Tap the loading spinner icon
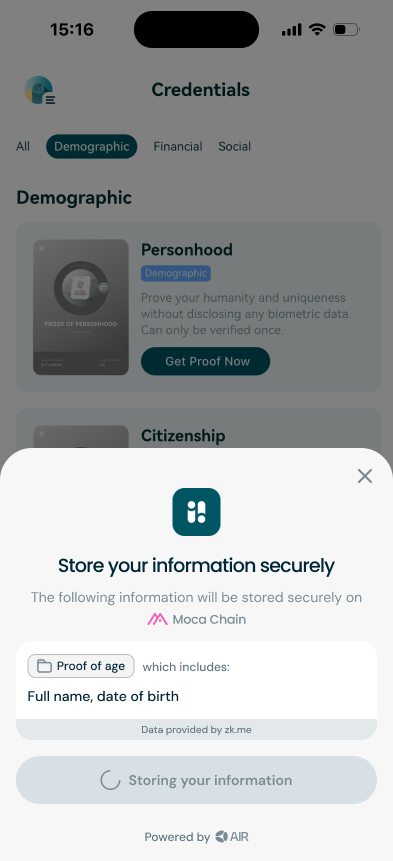 (110, 780)
